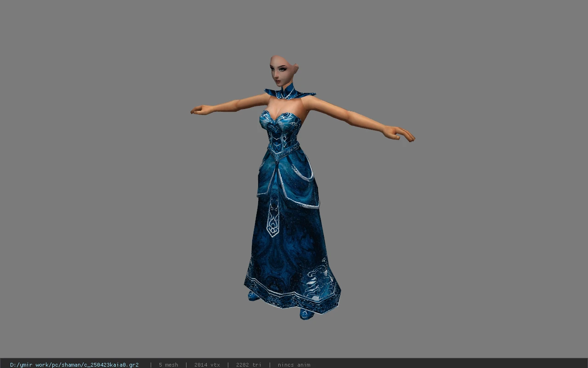The width and height of the screenshot is (588, 368).
Task: Click the "2282 tri" triangle count
Action: (x=249, y=365)
